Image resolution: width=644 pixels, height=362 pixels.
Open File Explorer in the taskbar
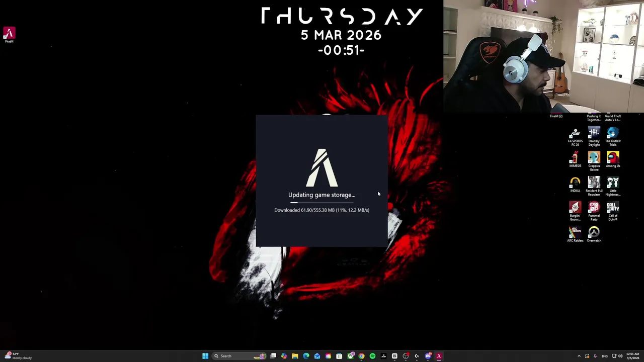pos(295,356)
